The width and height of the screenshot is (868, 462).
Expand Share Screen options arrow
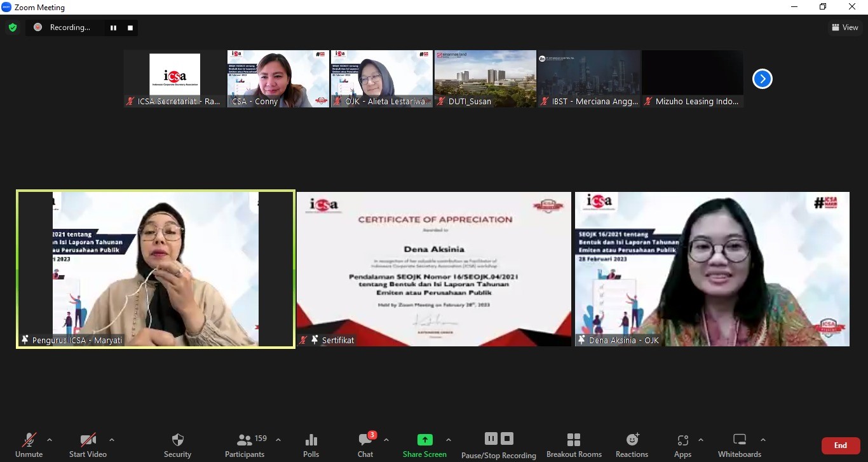pyautogui.click(x=449, y=440)
